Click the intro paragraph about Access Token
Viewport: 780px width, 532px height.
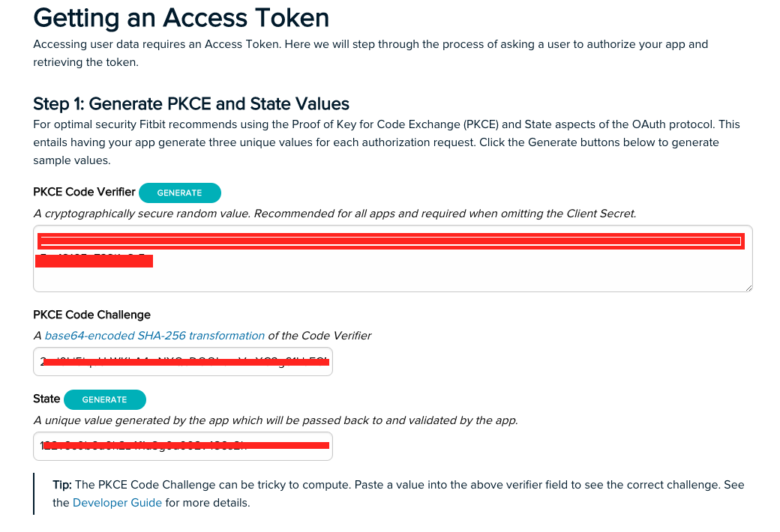(x=370, y=52)
